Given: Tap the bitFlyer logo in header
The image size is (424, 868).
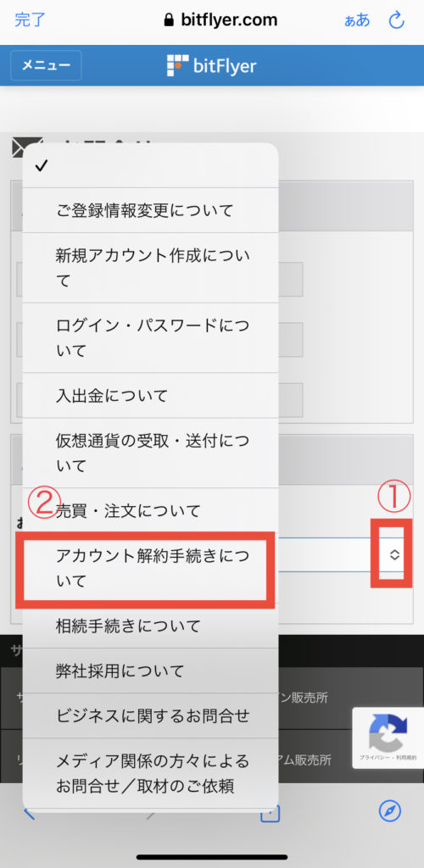Looking at the screenshot, I should click(211, 66).
